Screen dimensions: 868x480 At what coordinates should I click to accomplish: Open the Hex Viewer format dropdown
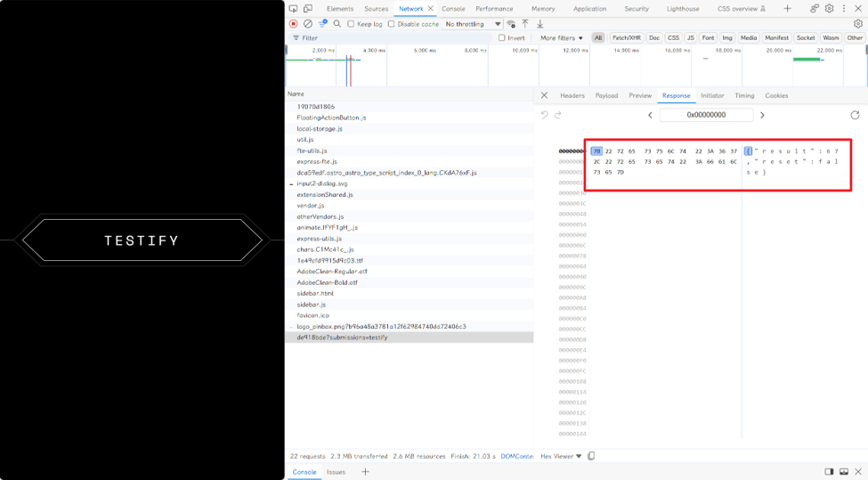(561, 456)
